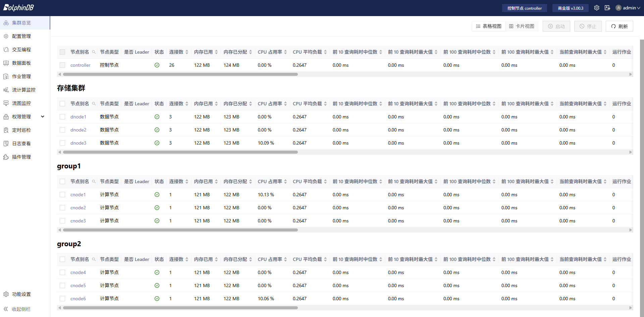
Task: Click the group1 table horizontal scrollbar
Action: 180,230
